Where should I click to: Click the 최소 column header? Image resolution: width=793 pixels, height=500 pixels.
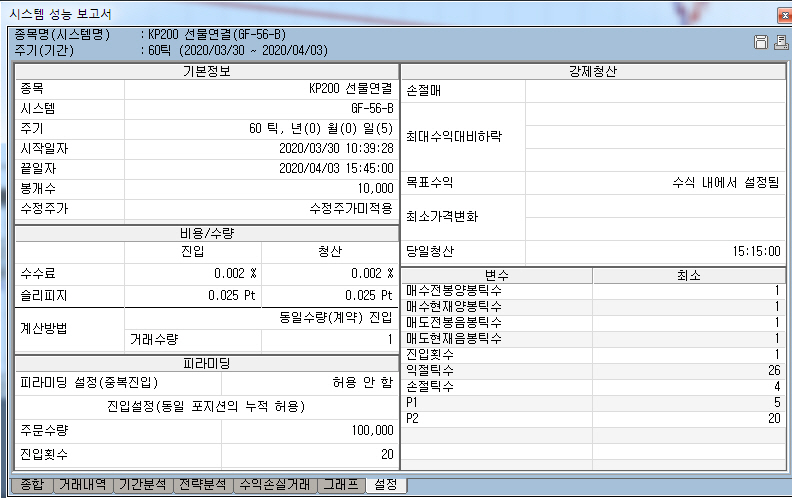tap(688, 275)
